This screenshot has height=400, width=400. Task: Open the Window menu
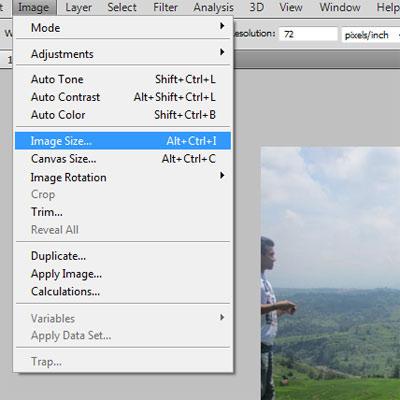click(340, 7)
